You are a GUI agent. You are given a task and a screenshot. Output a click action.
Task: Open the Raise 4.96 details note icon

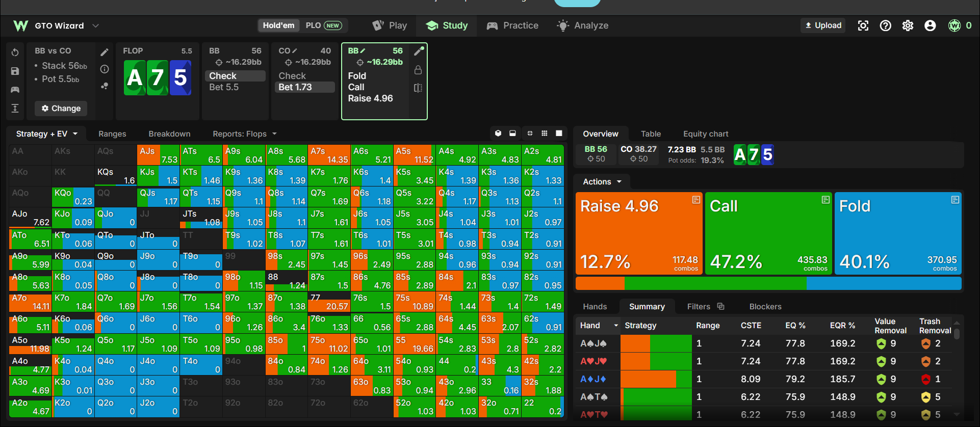[x=696, y=200]
